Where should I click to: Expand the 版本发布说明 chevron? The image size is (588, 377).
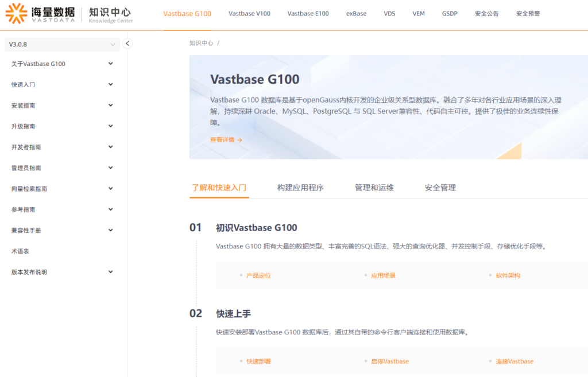pos(111,271)
